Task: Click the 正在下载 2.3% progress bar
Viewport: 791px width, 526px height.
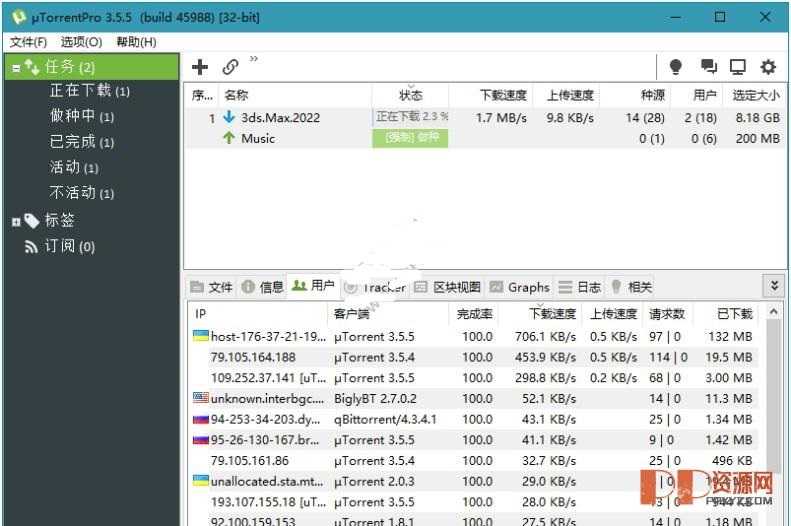Action: pos(411,117)
